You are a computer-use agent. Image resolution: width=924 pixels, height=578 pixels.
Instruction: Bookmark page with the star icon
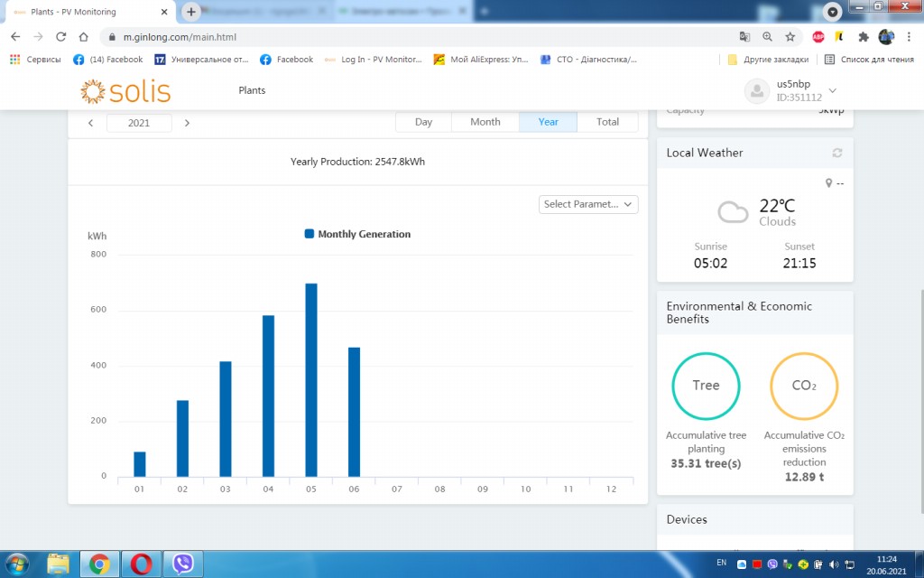[x=790, y=37]
